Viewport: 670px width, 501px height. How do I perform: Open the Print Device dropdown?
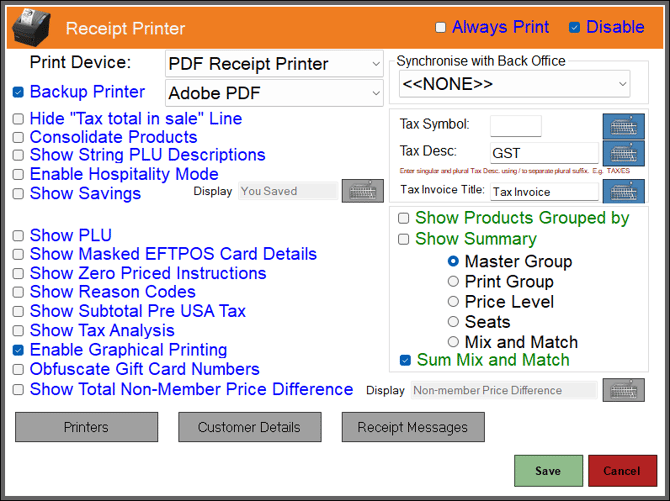(x=274, y=64)
